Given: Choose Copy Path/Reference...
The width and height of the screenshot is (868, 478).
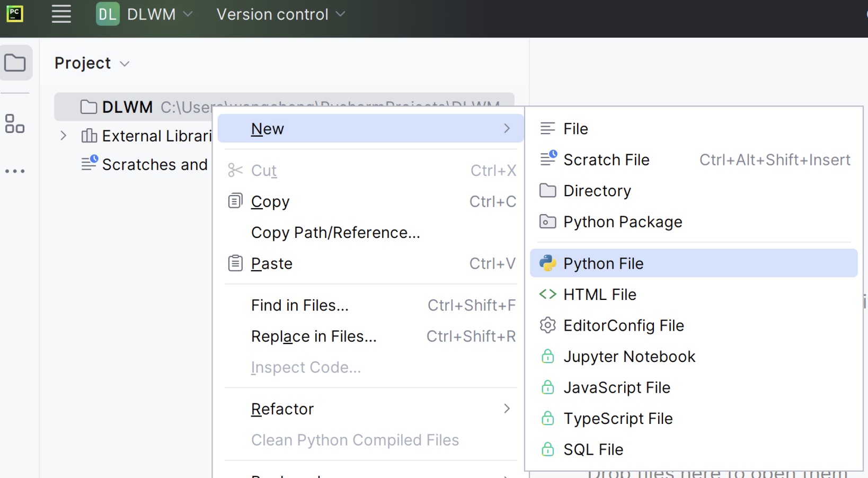Looking at the screenshot, I should pyautogui.click(x=370, y=233).
